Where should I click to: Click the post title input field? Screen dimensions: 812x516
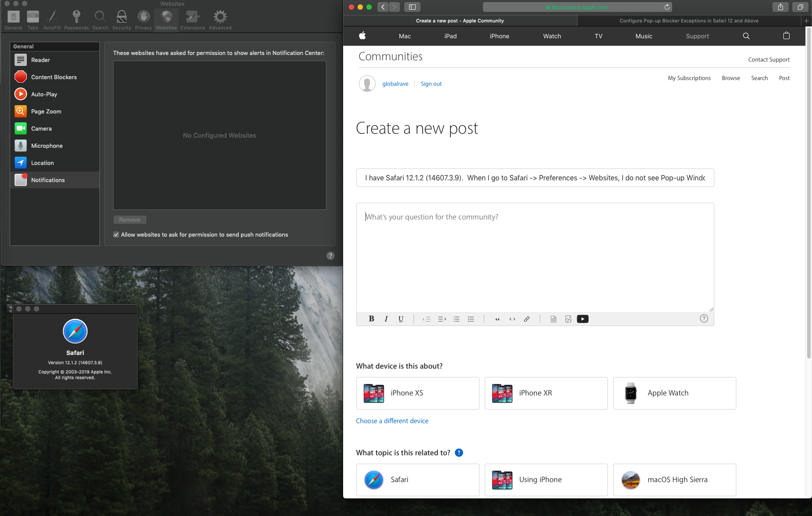[x=535, y=178]
